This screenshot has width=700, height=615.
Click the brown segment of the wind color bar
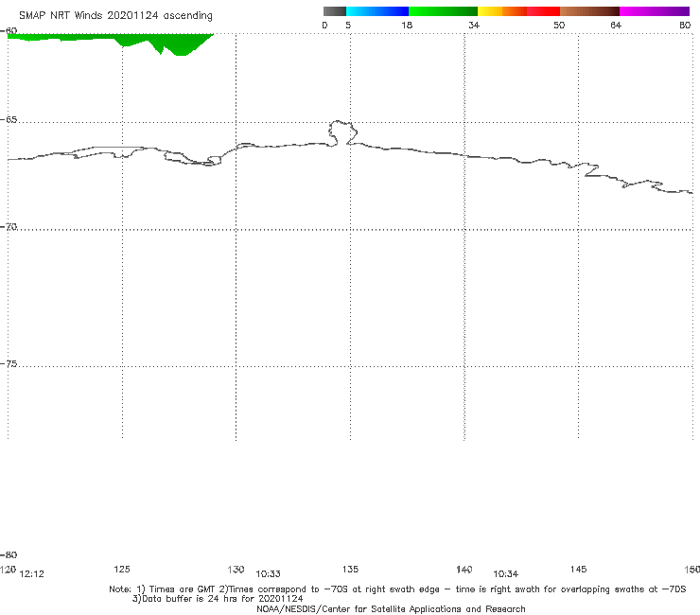coord(589,11)
